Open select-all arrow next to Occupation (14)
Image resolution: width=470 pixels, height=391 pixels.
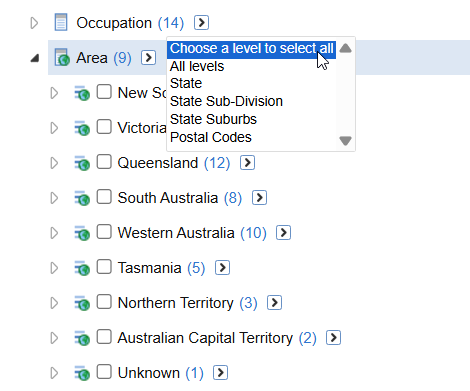[x=202, y=23]
